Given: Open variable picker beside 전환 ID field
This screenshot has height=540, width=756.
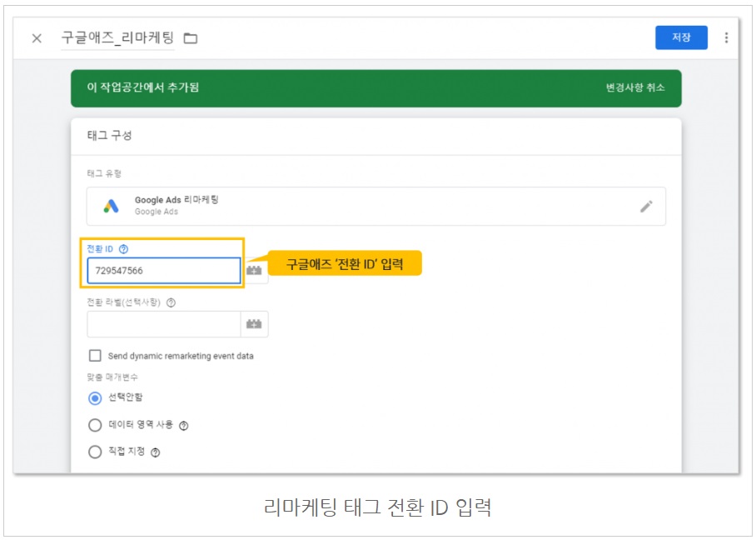Looking at the screenshot, I should click(x=254, y=270).
